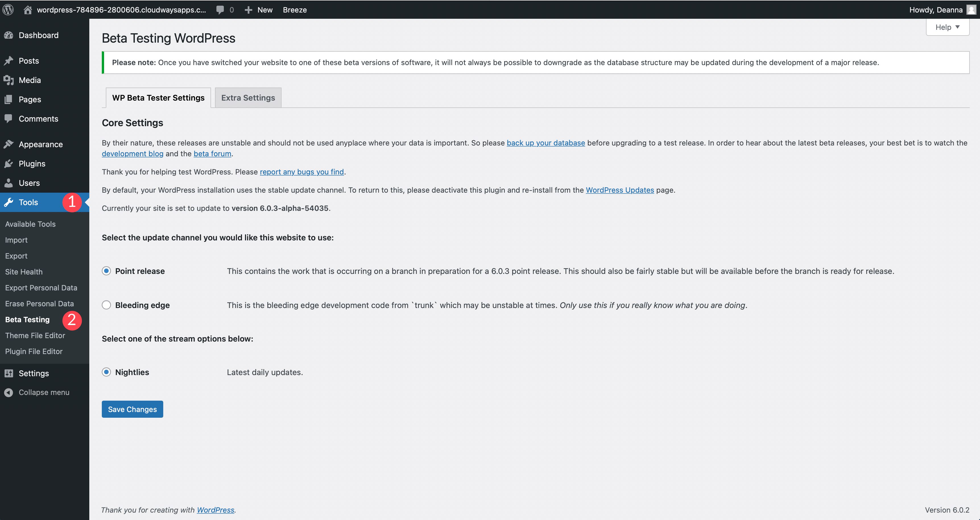Viewport: 980px width, 520px height.
Task: Open the Posts menu item
Action: (28, 60)
